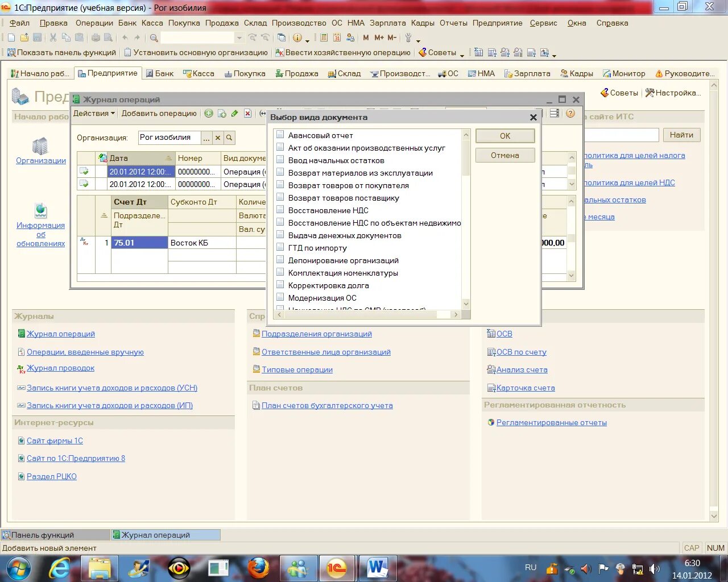Click Отмена in the document type dialog
Screen dimensions: 728x582
[505, 155]
